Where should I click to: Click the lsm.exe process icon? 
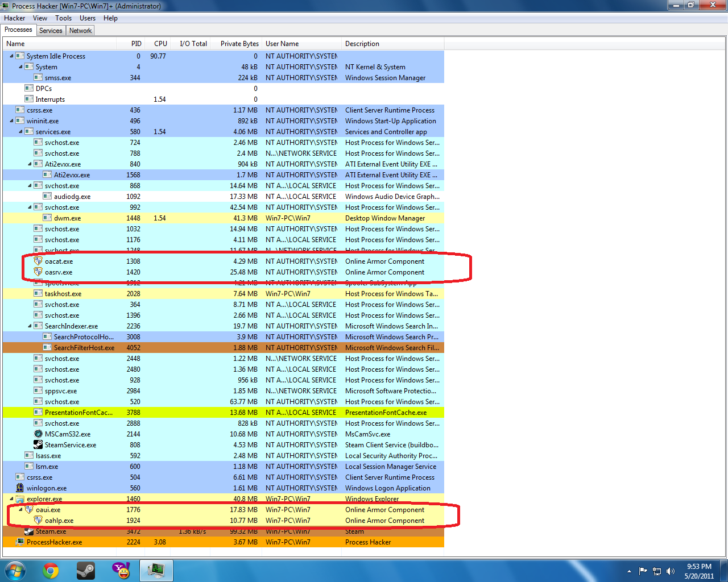tap(29, 467)
